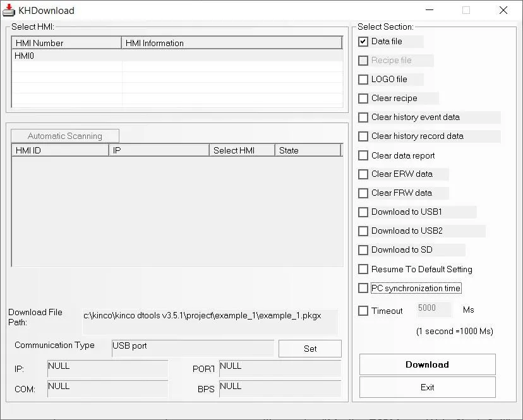Enable Resume To Default Setting

point(363,269)
